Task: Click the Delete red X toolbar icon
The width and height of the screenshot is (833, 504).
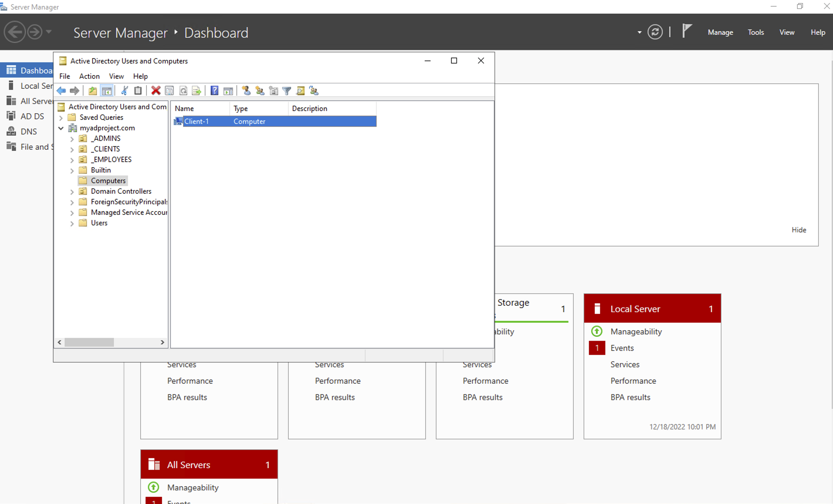Action: coord(155,91)
